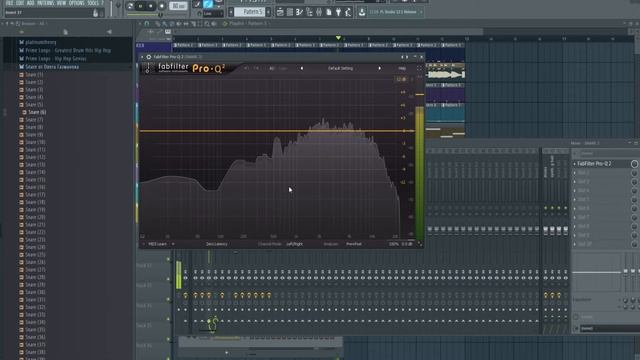Click the transport play button
Screen dimensions: 640x360
click(x=141, y=6)
